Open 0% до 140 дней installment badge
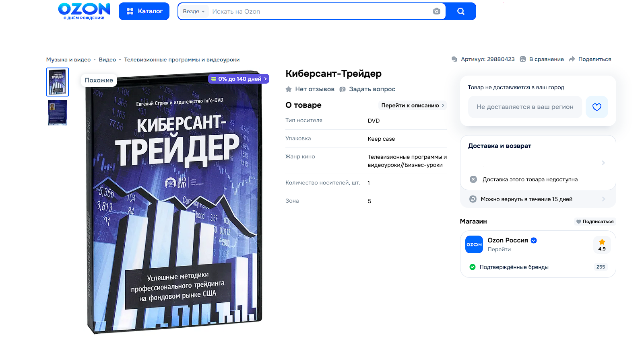This screenshot has width=644, height=353. click(x=239, y=79)
